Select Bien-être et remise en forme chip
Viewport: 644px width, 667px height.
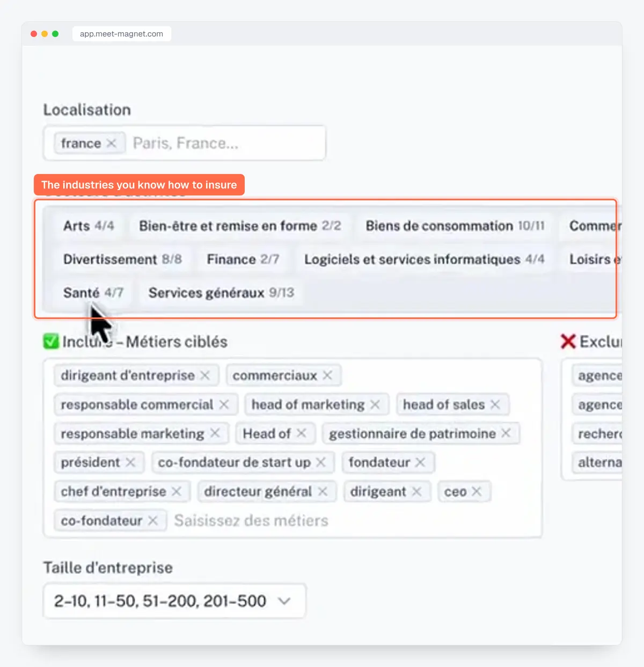[x=240, y=226]
